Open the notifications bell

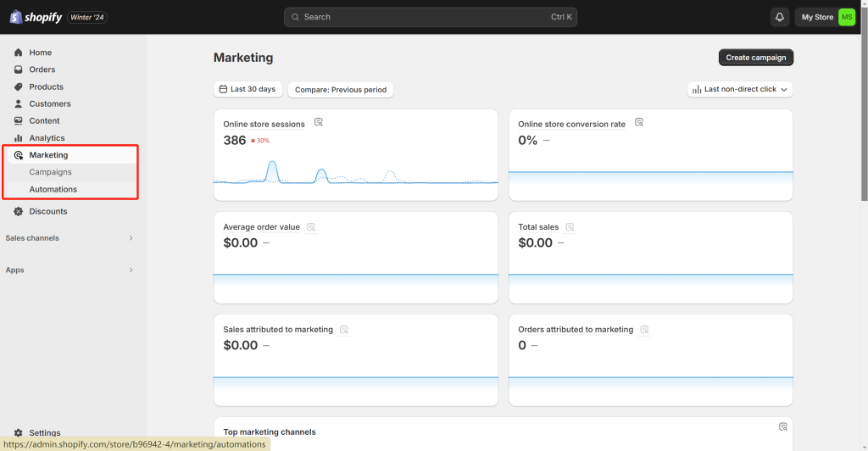[x=780, y=17]
